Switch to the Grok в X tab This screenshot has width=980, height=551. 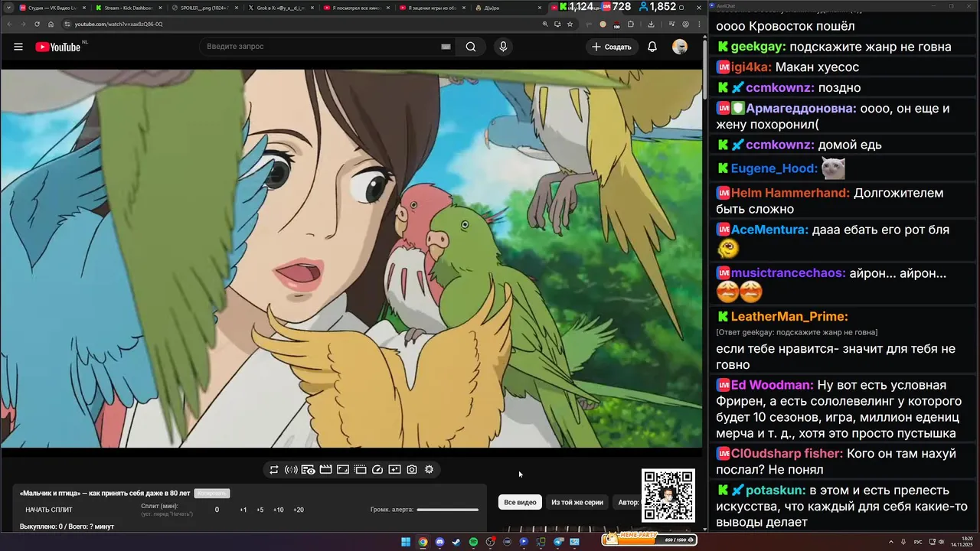(x=280, y=8)
